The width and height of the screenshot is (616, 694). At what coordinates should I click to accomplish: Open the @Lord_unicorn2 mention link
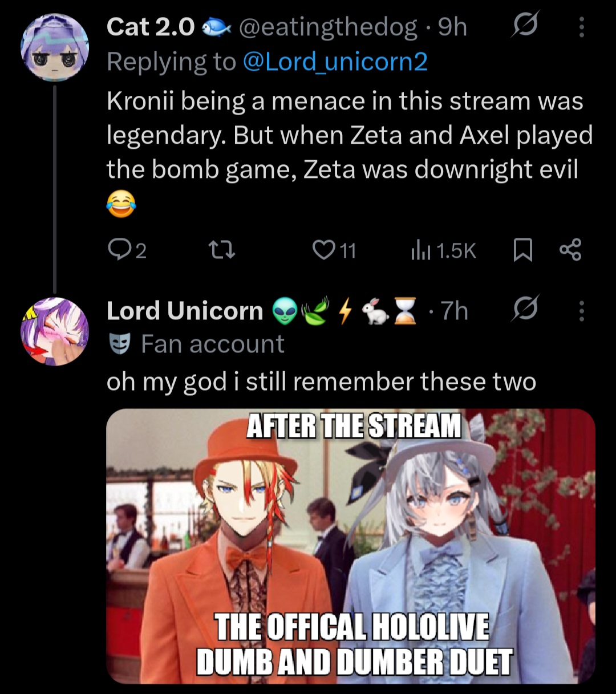tap(335, 62)
